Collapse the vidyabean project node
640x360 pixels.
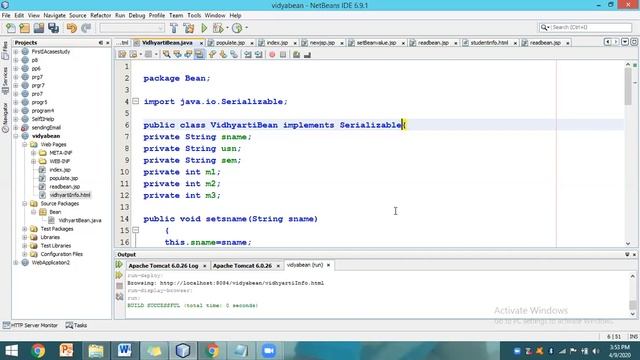click(16, 136)
